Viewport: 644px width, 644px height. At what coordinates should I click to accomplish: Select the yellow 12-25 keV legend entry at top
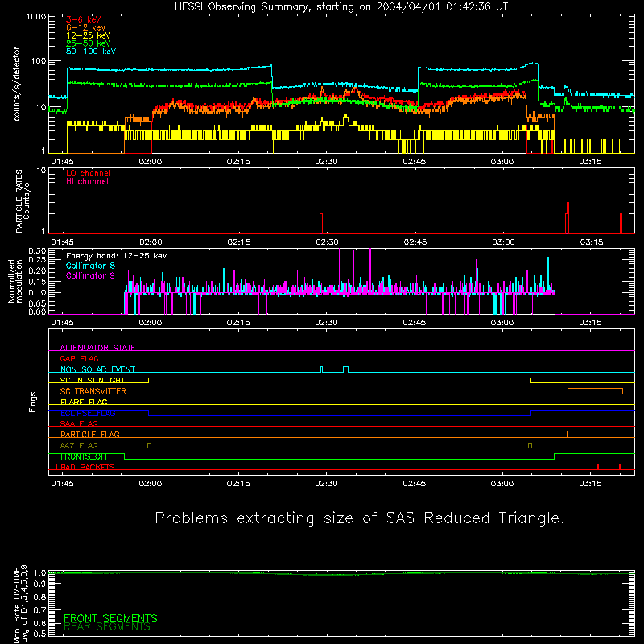[x=89, y=35]
